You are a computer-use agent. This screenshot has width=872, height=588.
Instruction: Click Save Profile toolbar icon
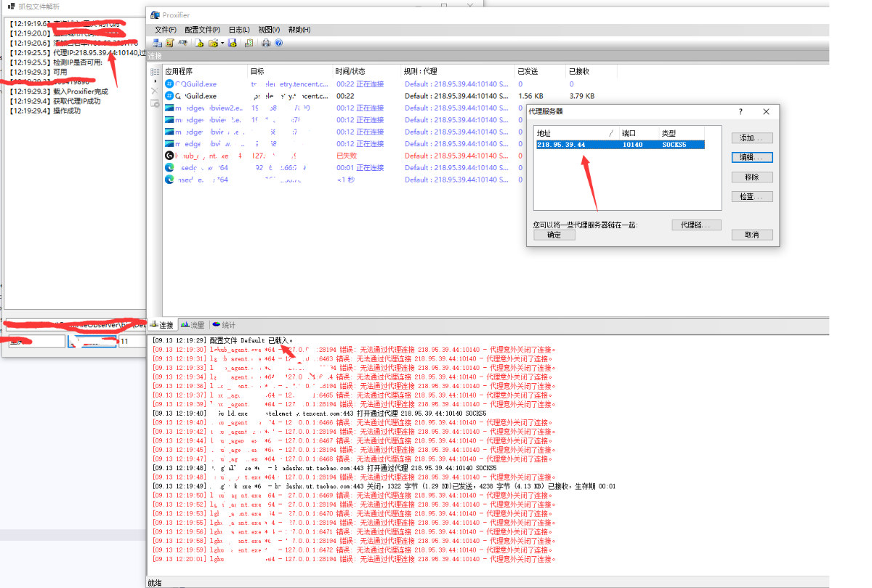tap(232, 43)
